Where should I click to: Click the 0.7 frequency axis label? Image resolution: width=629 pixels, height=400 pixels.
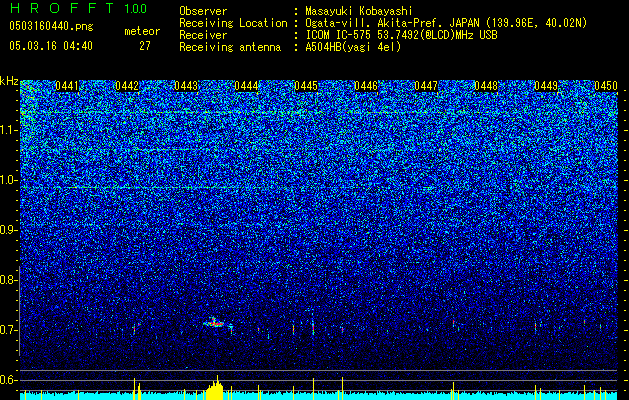click(x=9, y=330)
